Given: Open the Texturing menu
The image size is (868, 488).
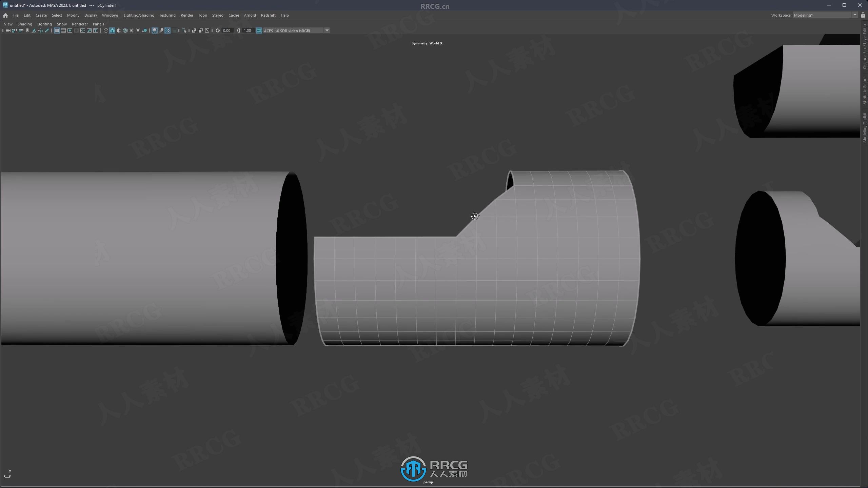Looking at the screenshot, I should [x=167, y=15].
